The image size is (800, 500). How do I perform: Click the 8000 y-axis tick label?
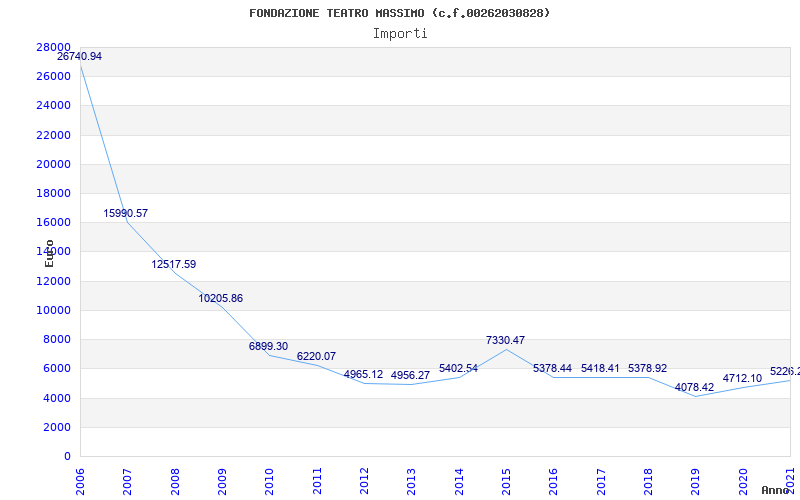click(57, 339)
